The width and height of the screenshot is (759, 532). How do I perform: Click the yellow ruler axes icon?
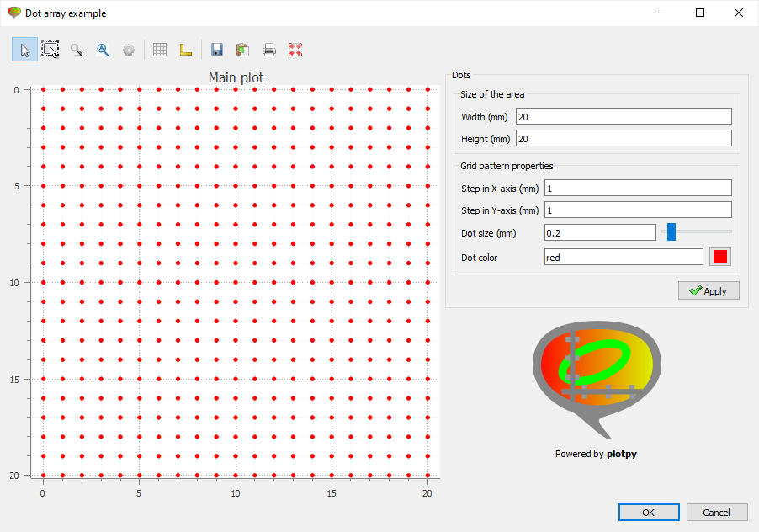[x=185, y=50]
